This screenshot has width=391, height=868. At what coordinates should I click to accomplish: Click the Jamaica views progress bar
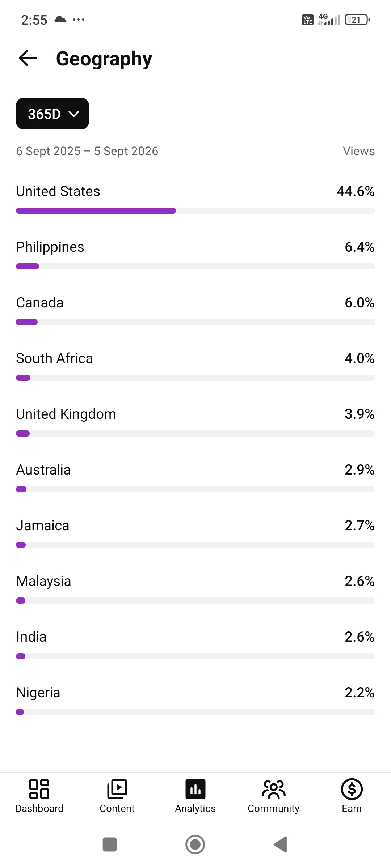click(x=195, y=545)
